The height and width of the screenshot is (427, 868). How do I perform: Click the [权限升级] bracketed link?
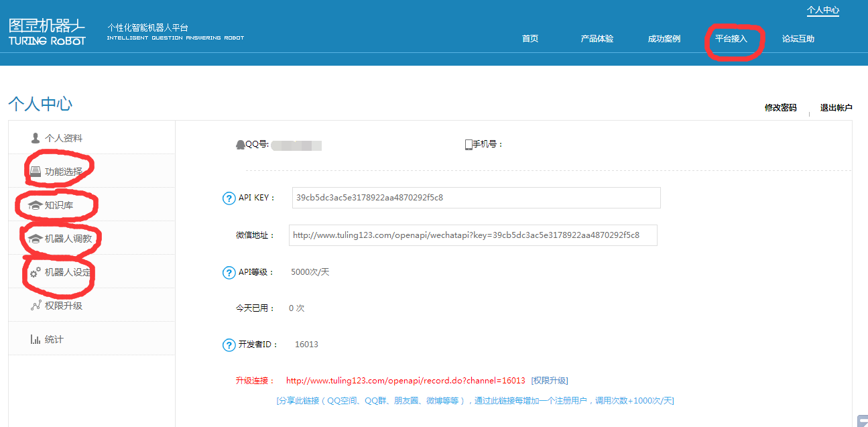(x=550, y=381)
